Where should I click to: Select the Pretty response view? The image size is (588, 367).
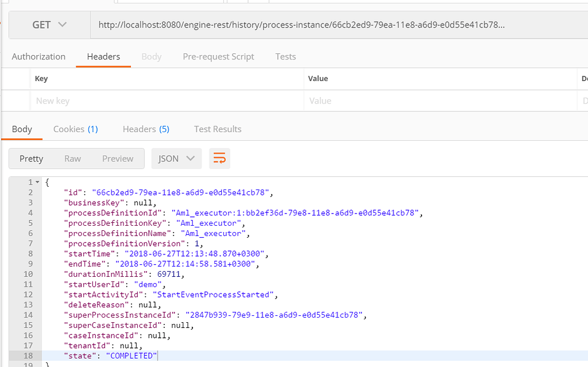[31, 159]
